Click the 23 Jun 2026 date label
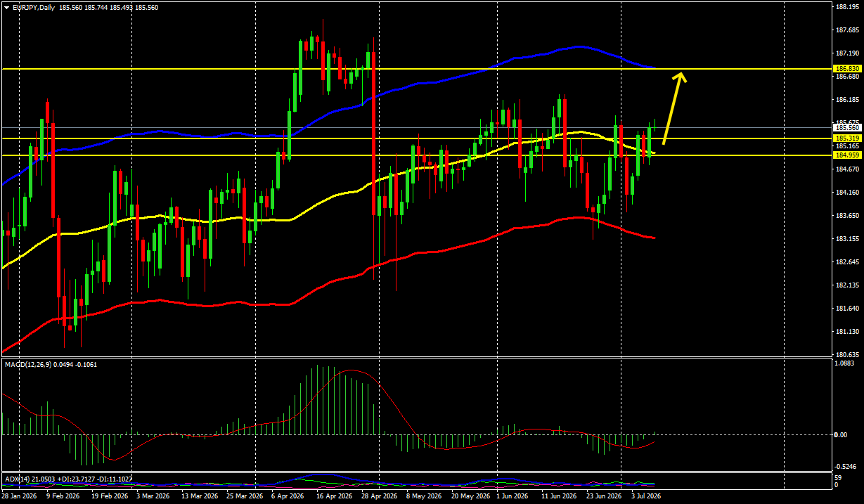Image resolution: width=864 pixels, height=504 pixels. (604, 496)
